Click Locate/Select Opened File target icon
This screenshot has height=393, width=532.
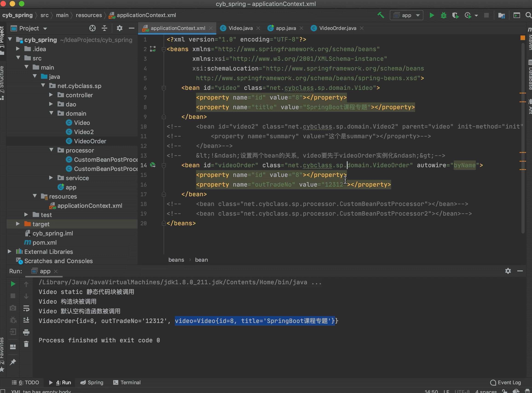(x=93, y=28)
